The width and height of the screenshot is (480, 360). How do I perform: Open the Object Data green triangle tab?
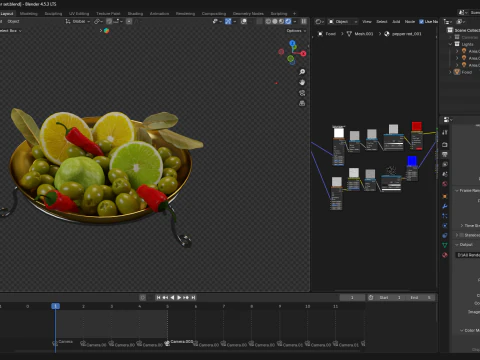coord(445,245)
